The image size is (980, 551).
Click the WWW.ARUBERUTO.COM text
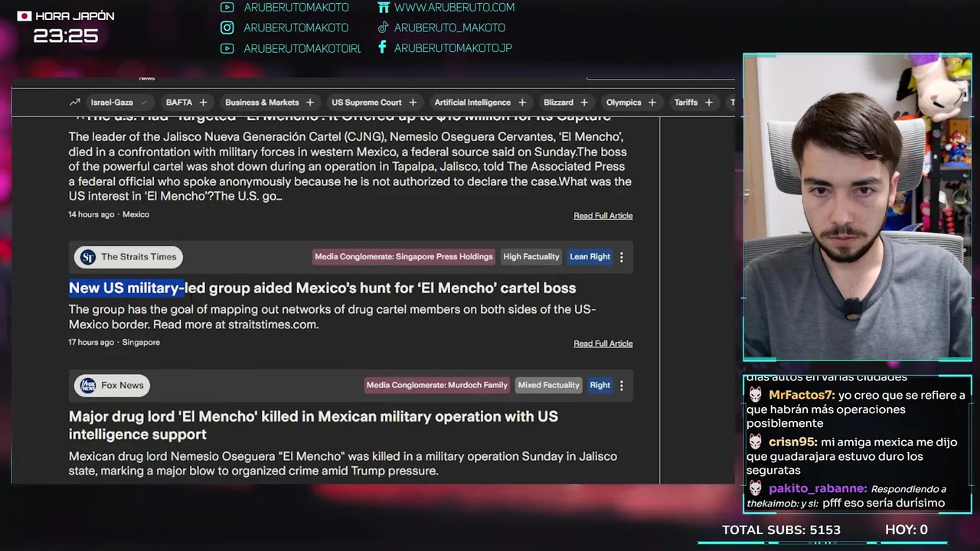coord(454,8)
